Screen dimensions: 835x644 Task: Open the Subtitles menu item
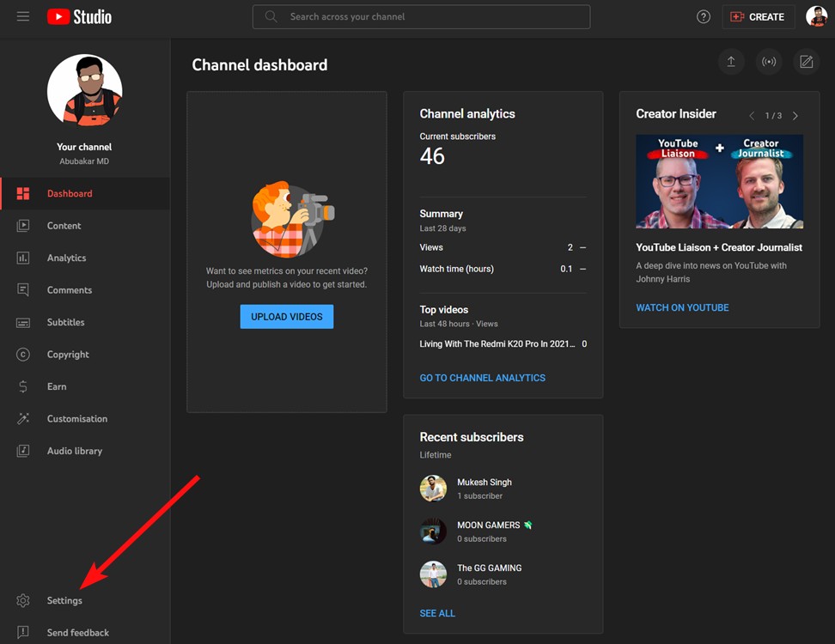(85, 323)
